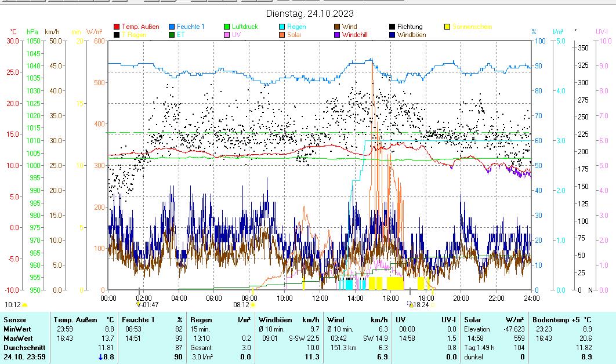Screen dimensions: 616x364
Task: Click the blue down arrow trend icon
Action: [100, 357]
